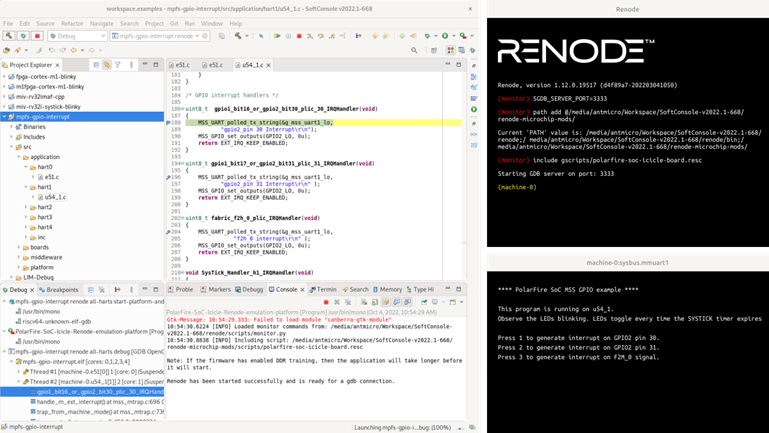Viewport: 769px width, 433px height.
Task: Open the green Run button dropdown arrow
Action: [453, 36]
